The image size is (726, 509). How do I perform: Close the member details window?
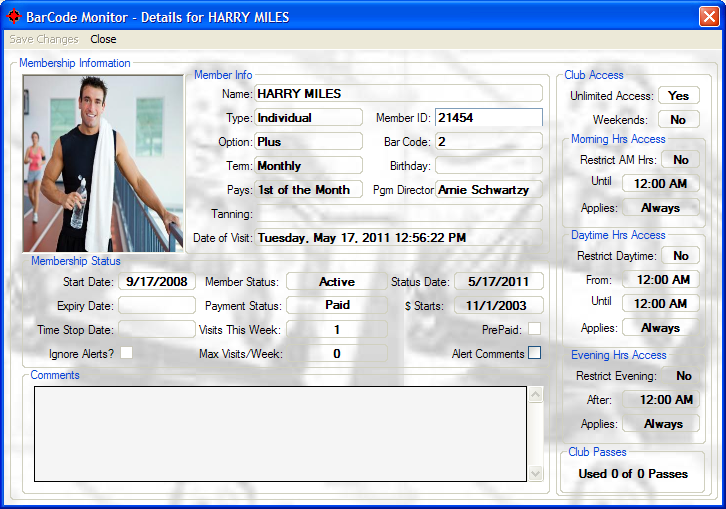coord(708,16)
